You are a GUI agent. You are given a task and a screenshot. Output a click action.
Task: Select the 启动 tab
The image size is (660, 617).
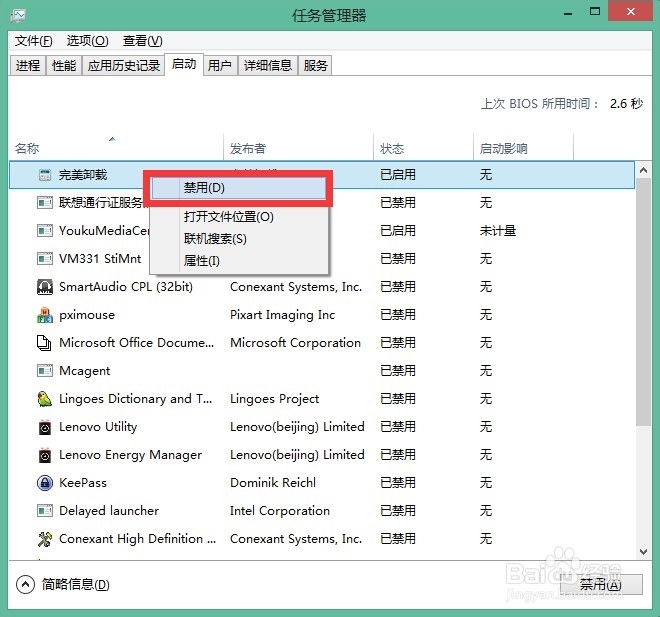(184, 64)
